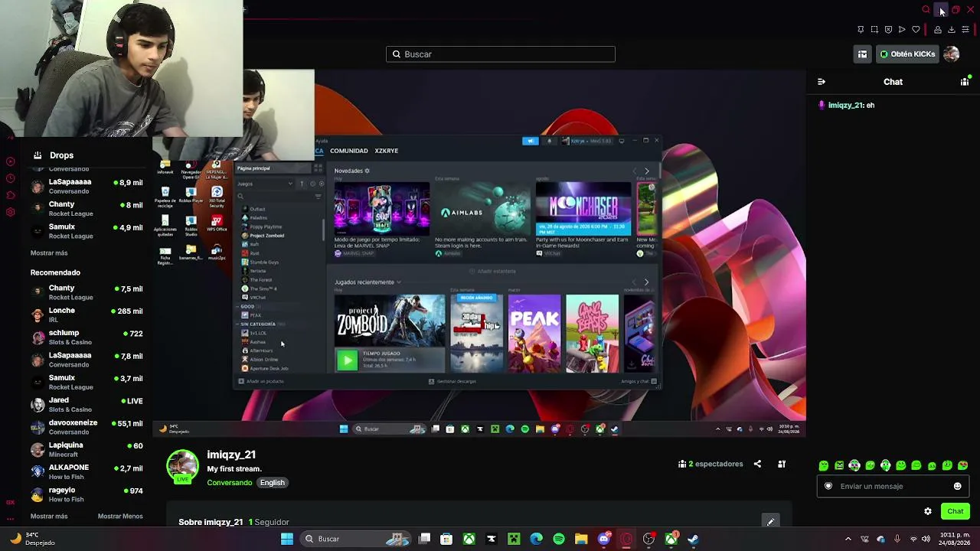Play Project Zomboid with green play button
The width and height of the screenshot is (980, 551).
point(347,360)
